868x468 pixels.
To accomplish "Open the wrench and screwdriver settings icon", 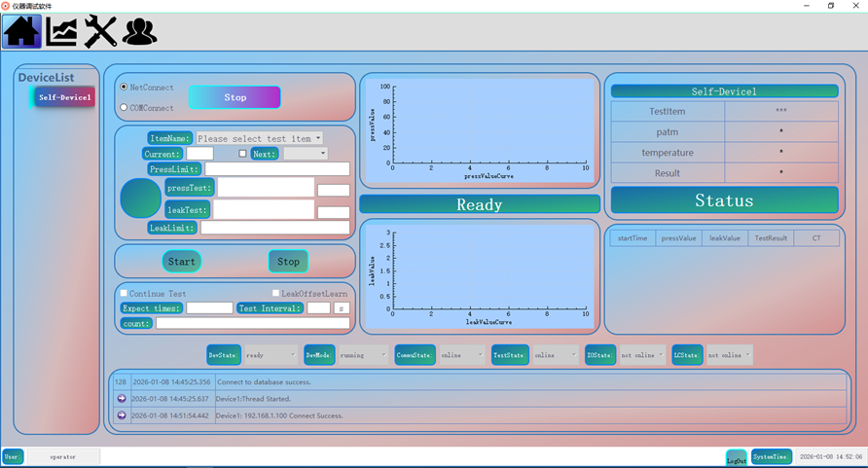I will 100,32.
